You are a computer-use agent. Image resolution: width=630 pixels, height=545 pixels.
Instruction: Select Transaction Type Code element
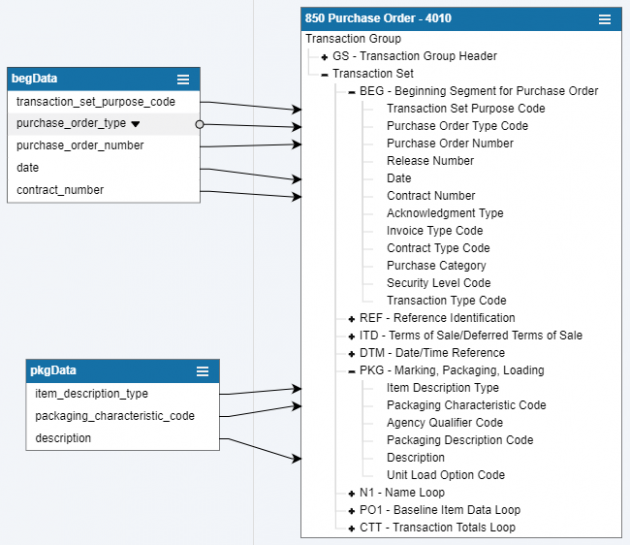click(446, 301)
